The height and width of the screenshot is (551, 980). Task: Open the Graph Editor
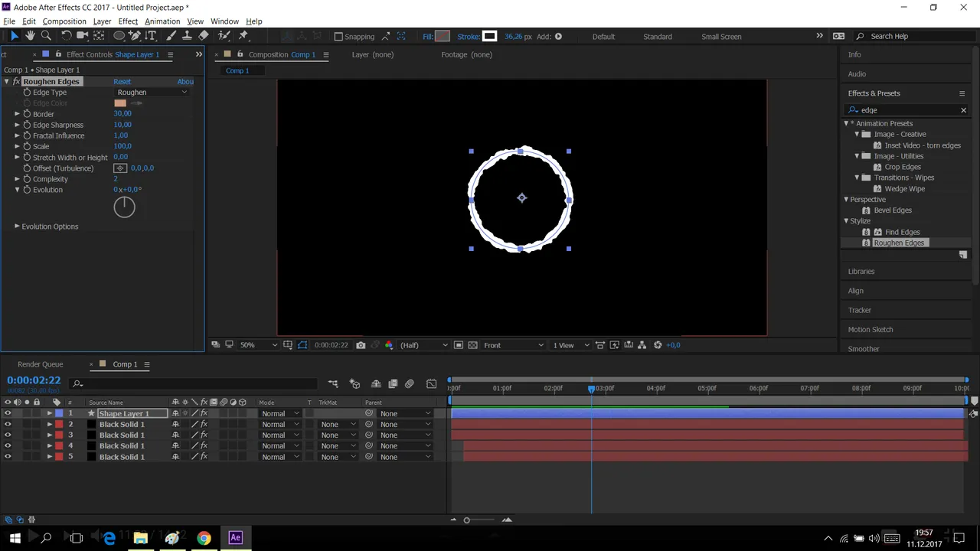click(432, 383)
